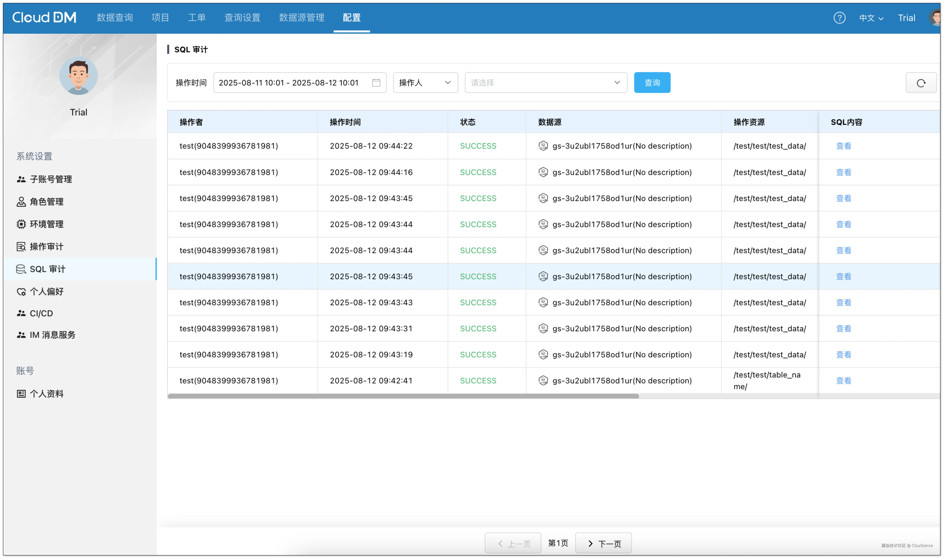This screenshot has height=560, width=945.
Task: Select the 操作审计 audit icon in sidebar
Action: pos(21,246)
